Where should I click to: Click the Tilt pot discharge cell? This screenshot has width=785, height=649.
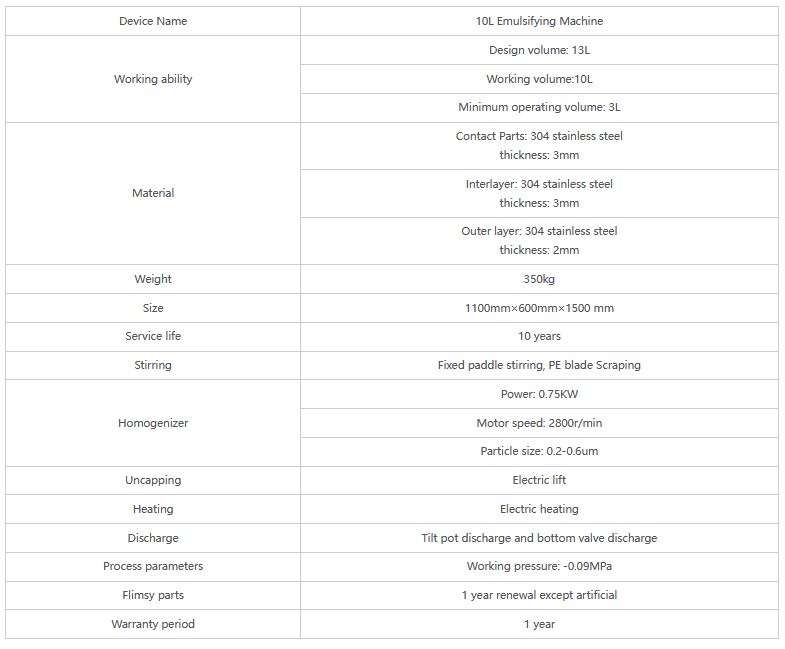click(x=539, y=538)
